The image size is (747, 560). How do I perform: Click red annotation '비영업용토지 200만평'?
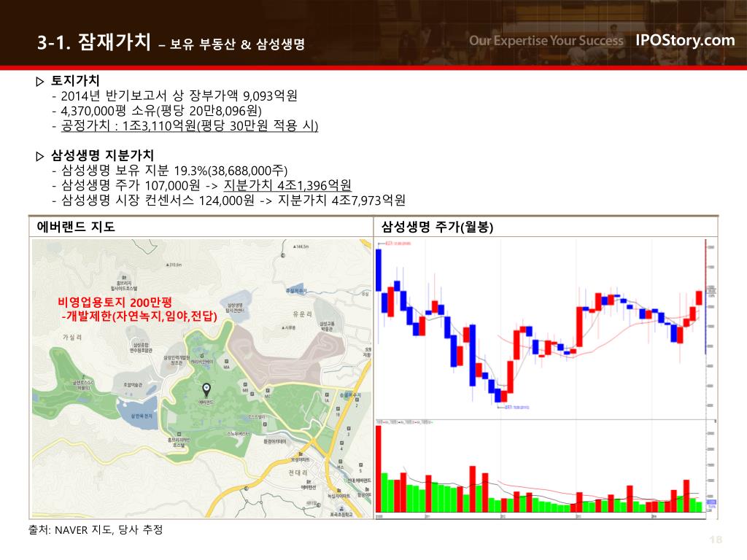(x=115, y=302)
